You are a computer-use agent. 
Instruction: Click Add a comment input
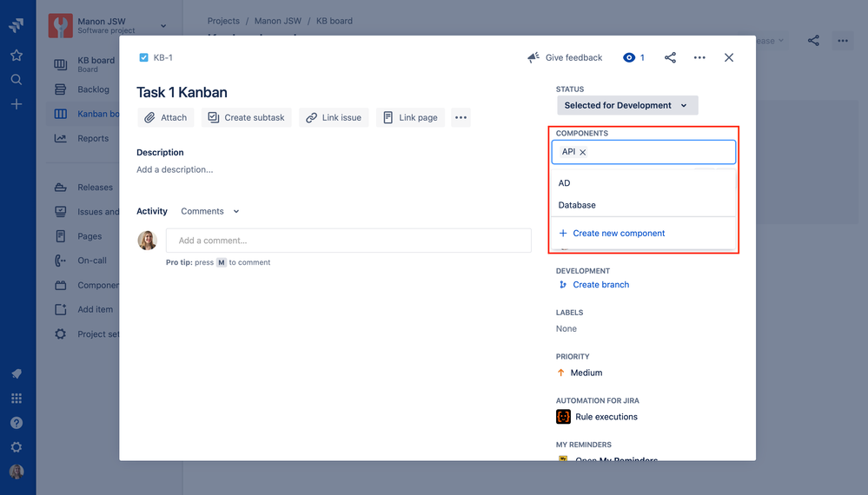coord(348,241)
